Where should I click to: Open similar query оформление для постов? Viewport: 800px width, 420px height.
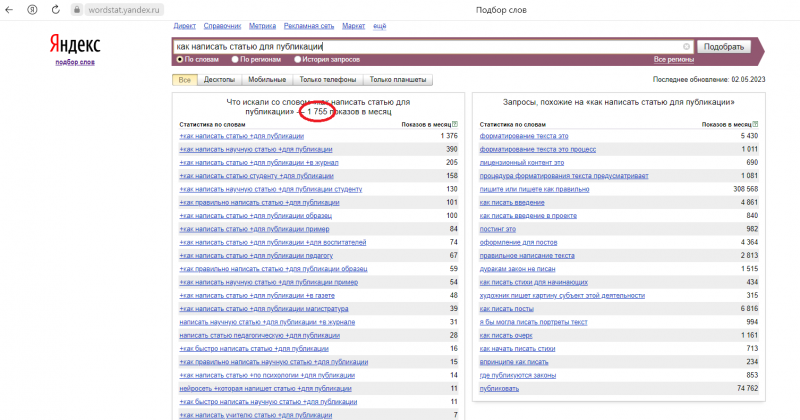(518, 242)
